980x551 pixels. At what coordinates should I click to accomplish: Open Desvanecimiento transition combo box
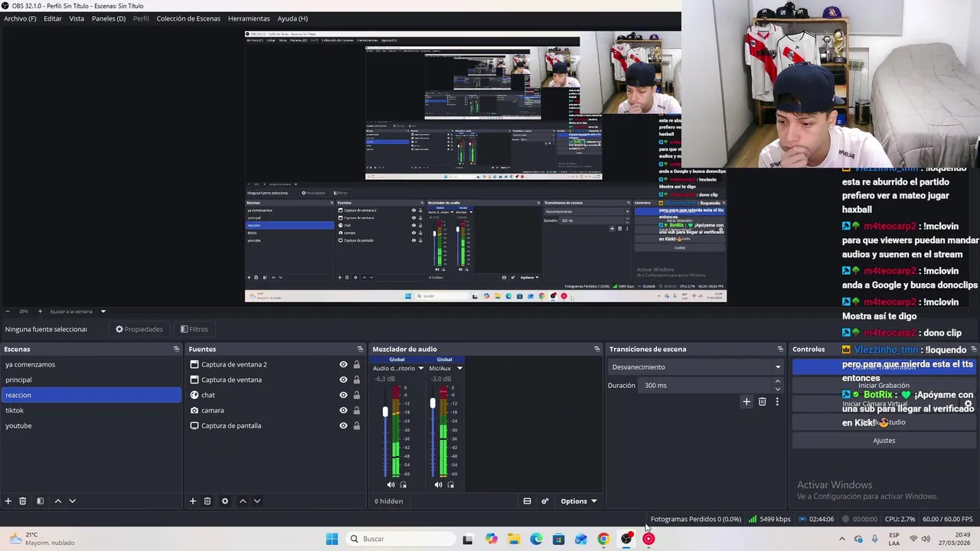pyautogui.click(x=695, y=367)
